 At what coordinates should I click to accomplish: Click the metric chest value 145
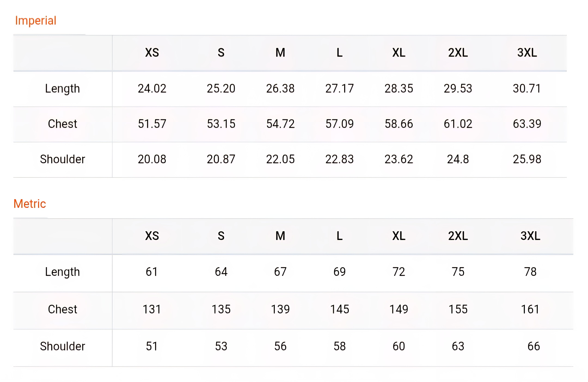click(x=339, y=309)
